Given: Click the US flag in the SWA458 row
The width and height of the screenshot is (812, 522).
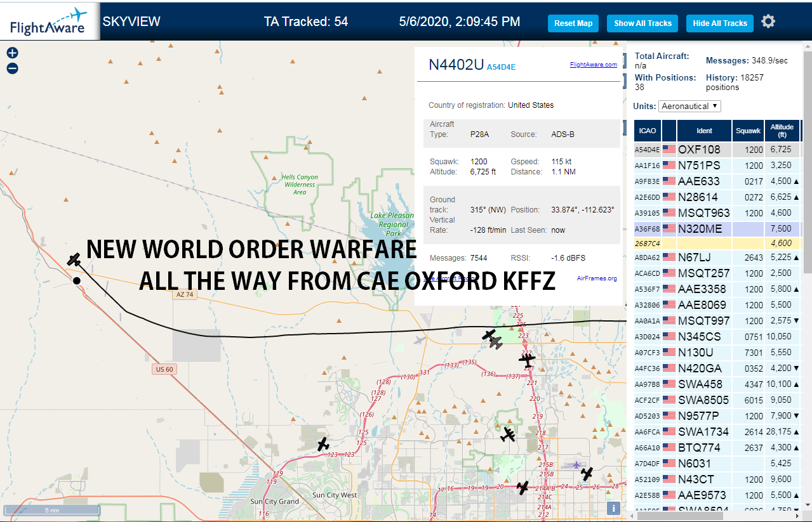Looking at the screenshot, I should (x=669, y=384).
